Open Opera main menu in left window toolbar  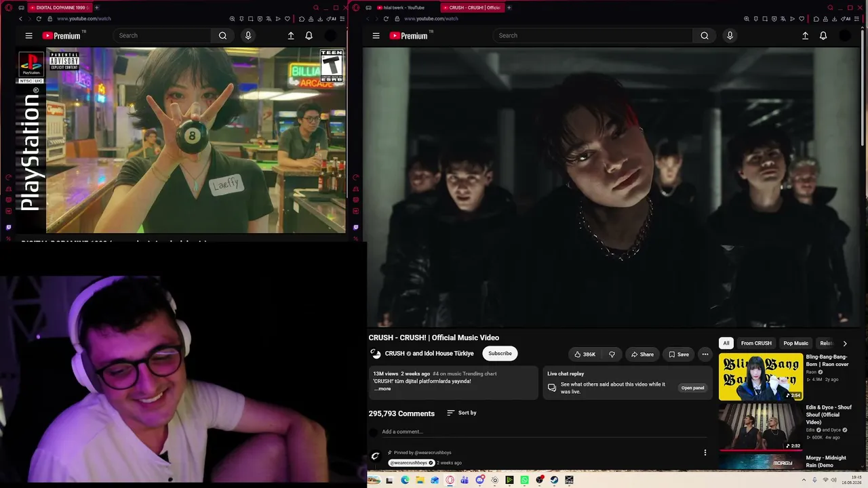[x=9, y=7]
